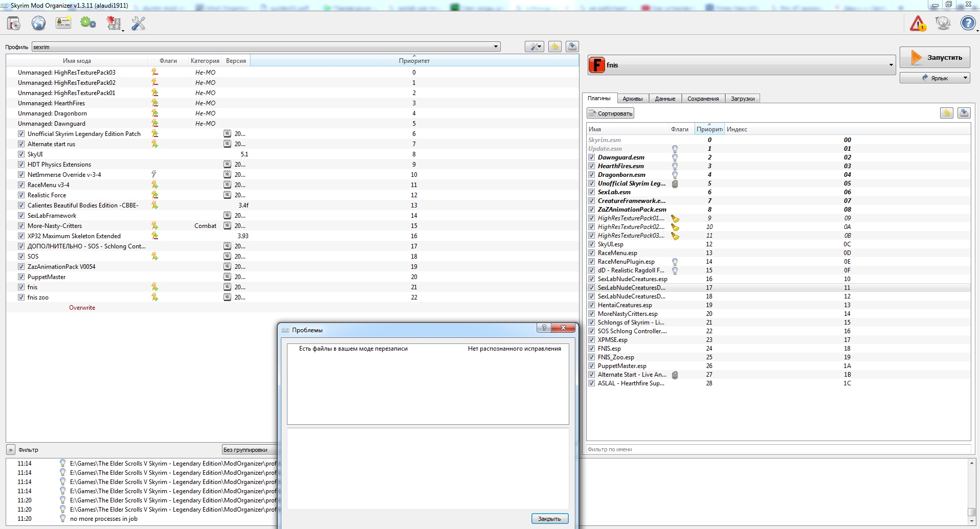Click help button in Проблемы dialog title
980x529 pixels.
[x=544, y=328]
